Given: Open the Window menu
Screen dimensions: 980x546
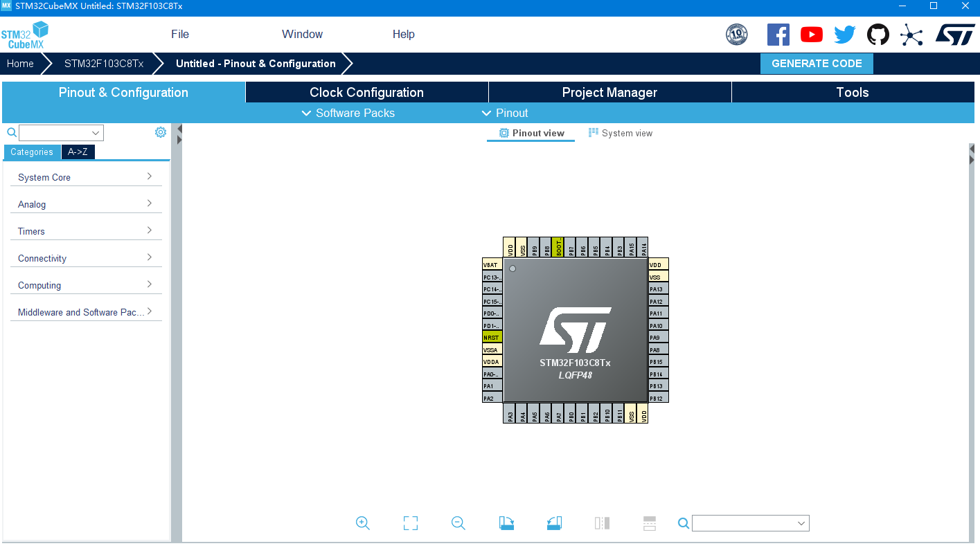Looking at the screenshot, I should pyautogui.click(x=302, y=34).
